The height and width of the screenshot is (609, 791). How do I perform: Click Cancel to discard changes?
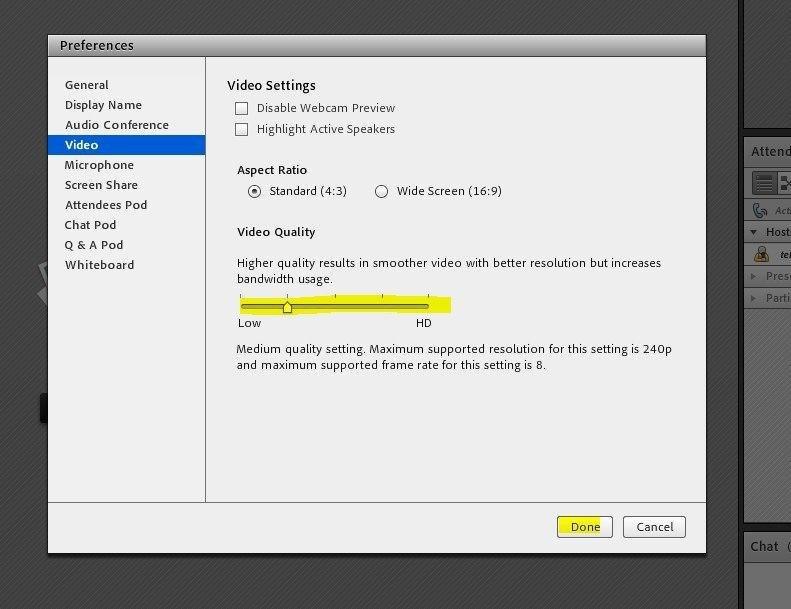654,527
